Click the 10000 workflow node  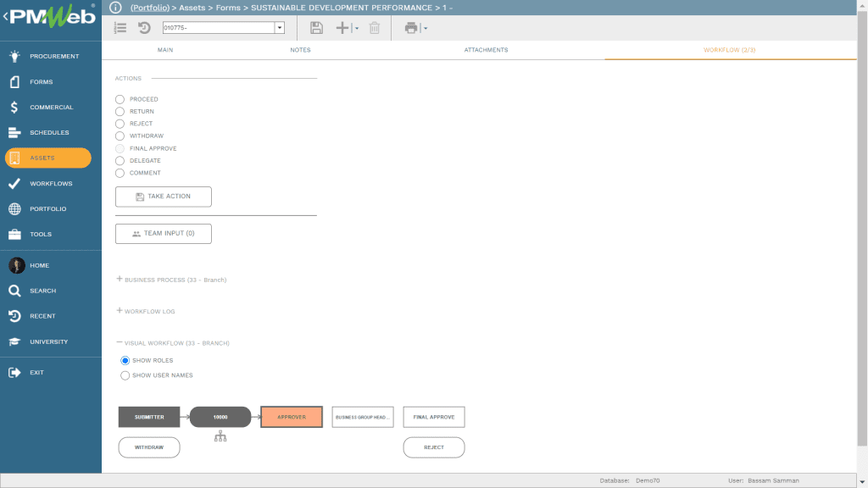(x=220, y=417)
